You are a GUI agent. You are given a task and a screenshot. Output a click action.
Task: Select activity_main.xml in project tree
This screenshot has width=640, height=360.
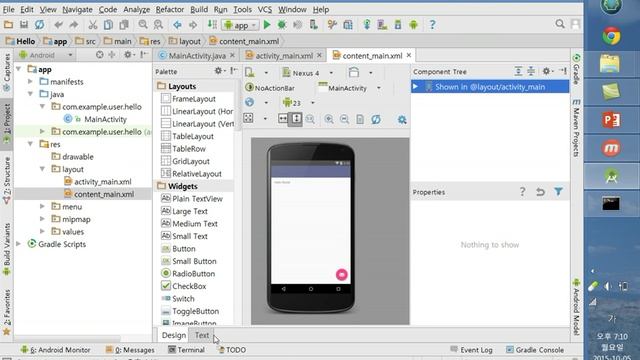(102, 182)
